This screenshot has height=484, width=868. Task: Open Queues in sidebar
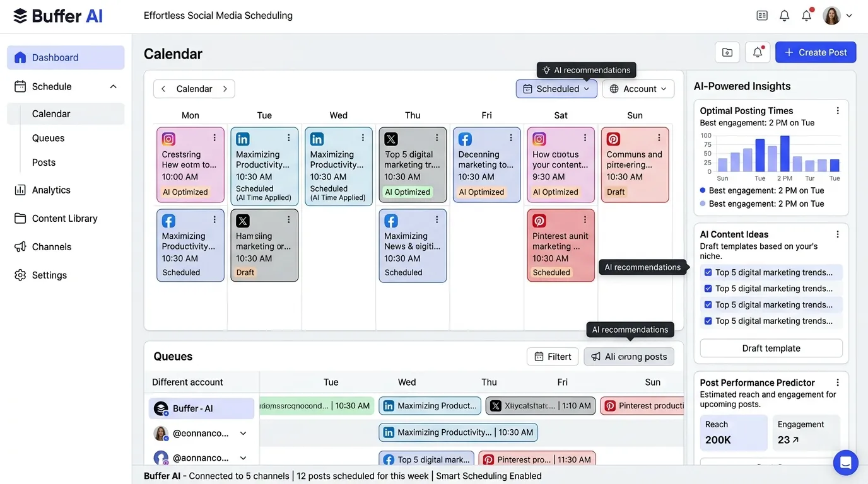[49, 138]
